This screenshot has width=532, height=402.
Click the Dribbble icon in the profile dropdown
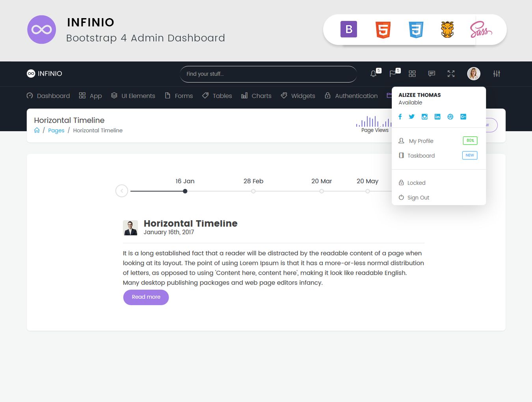(x=450, y=117)
